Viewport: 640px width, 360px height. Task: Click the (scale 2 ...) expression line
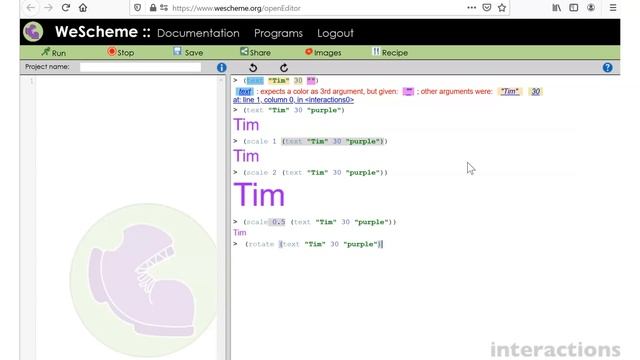pyautogui.click(x=315, y=173)
